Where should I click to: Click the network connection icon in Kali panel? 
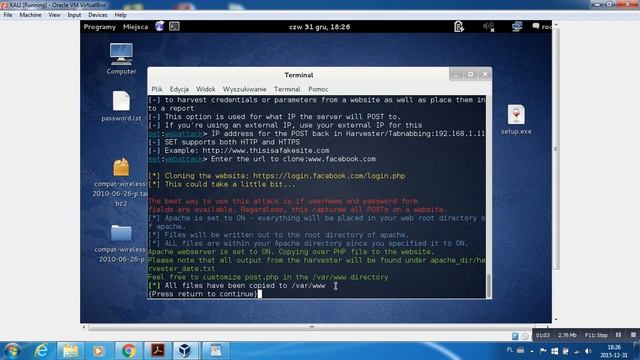click(x=517, y=27)
